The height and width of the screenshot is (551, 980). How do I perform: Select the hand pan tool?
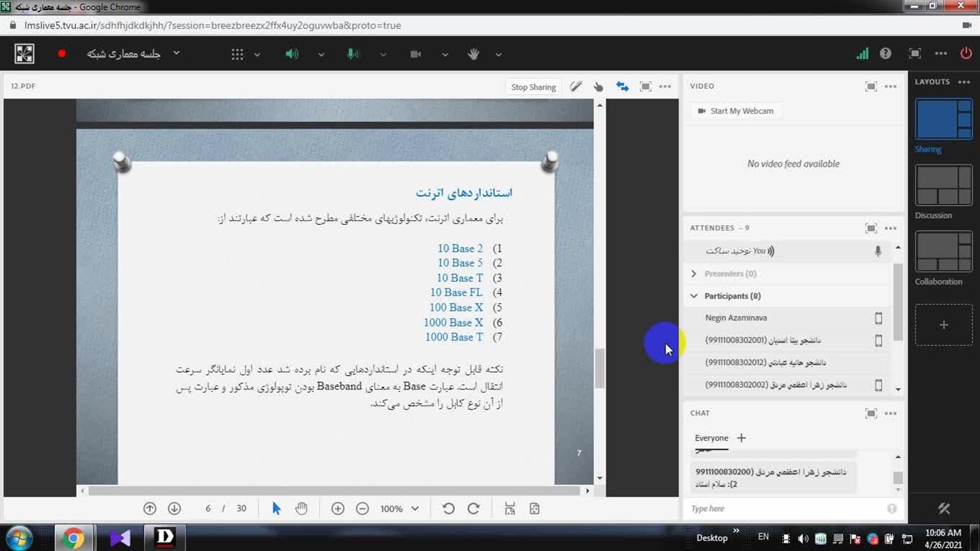click(x=302, y=509)
